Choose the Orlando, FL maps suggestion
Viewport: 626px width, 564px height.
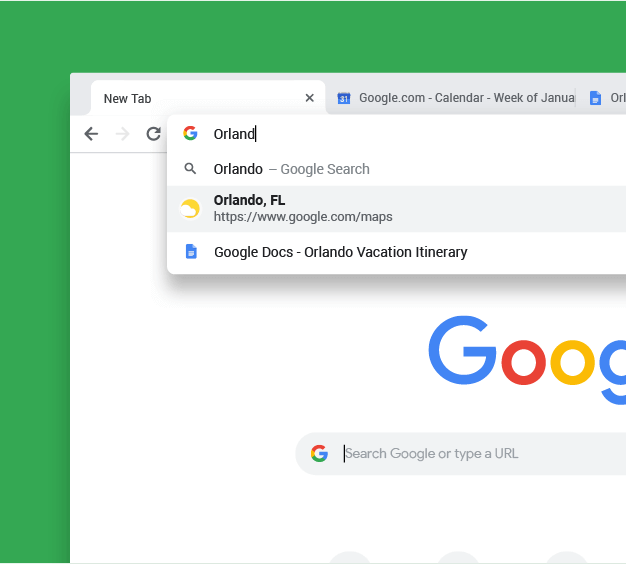(x=396, y=209)
